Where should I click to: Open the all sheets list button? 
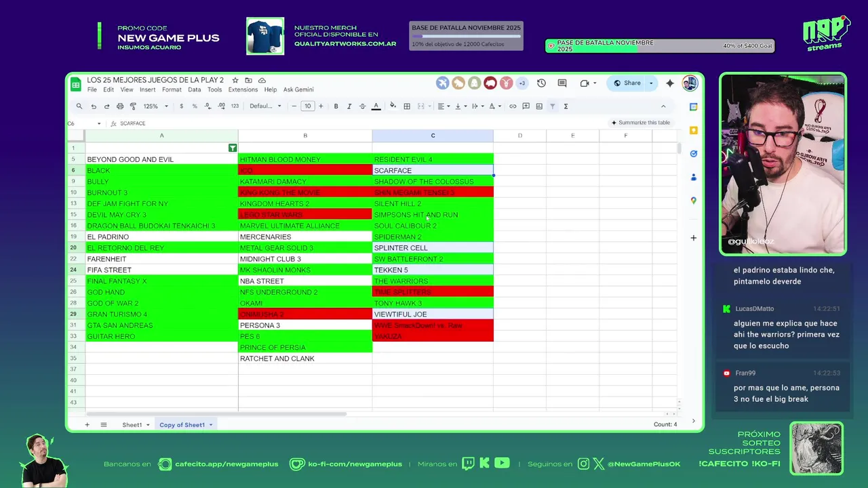(x=104, y=424)
